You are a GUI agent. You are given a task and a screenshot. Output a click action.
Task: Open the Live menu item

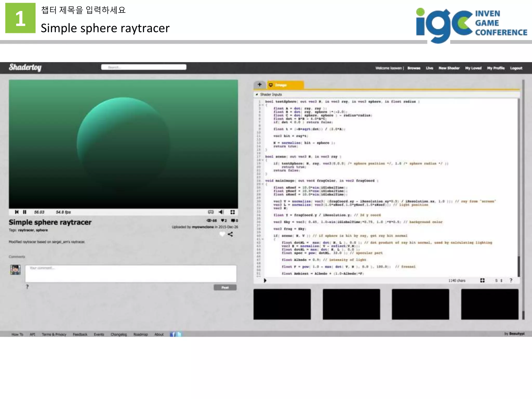pos(429,68)
